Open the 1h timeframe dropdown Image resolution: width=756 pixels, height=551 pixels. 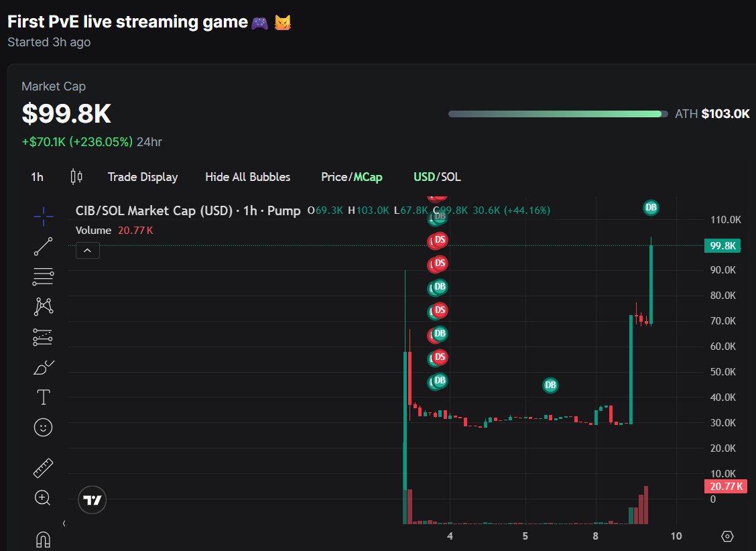(37, 177)
